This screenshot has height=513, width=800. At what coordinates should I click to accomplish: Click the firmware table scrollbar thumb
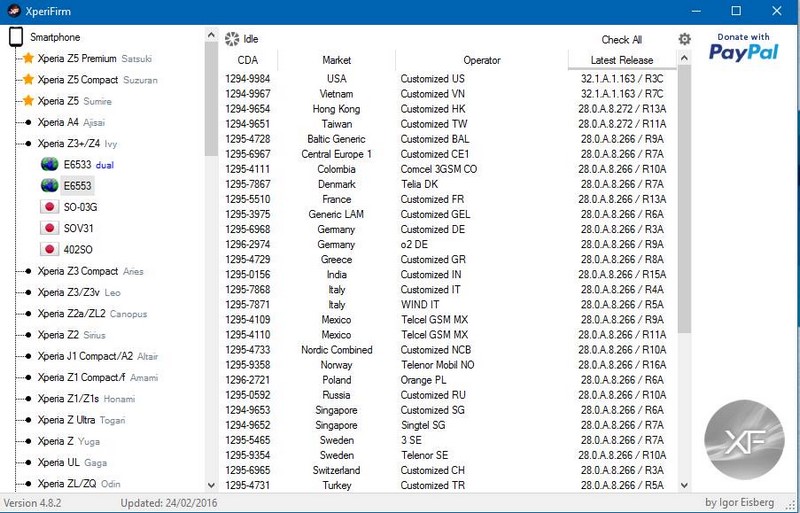[684, 200]
